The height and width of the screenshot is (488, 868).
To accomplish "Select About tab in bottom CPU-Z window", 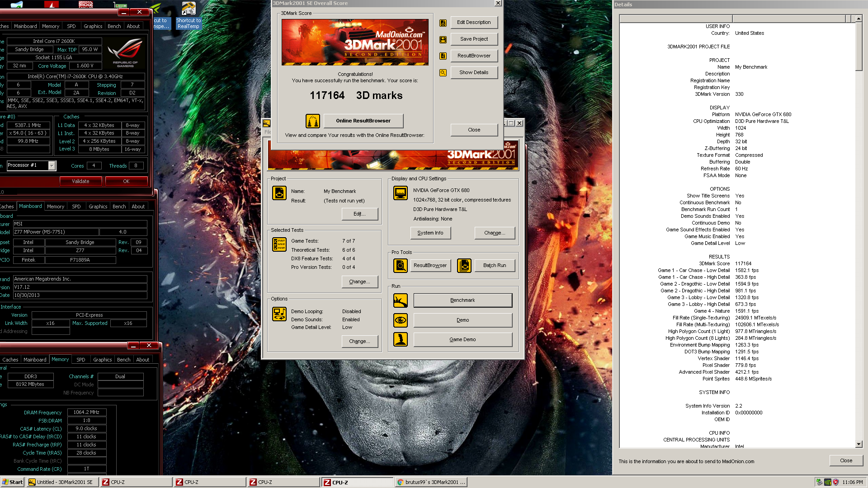I will pos(143,360).
